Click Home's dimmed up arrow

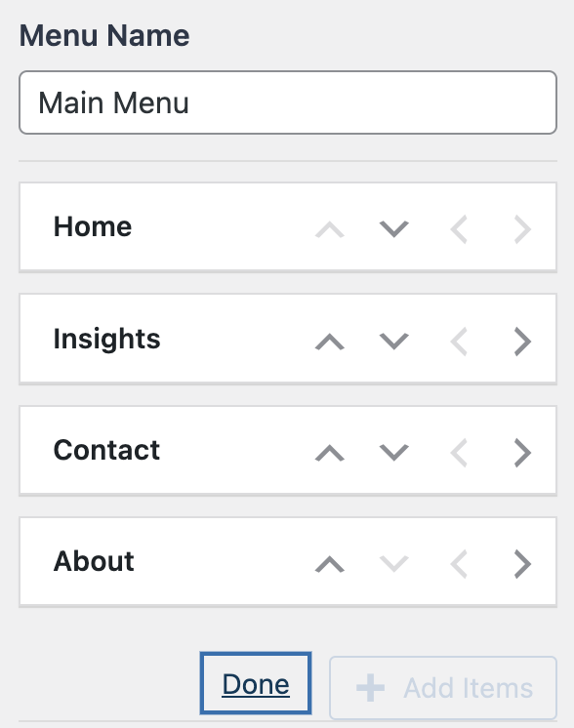330,228
